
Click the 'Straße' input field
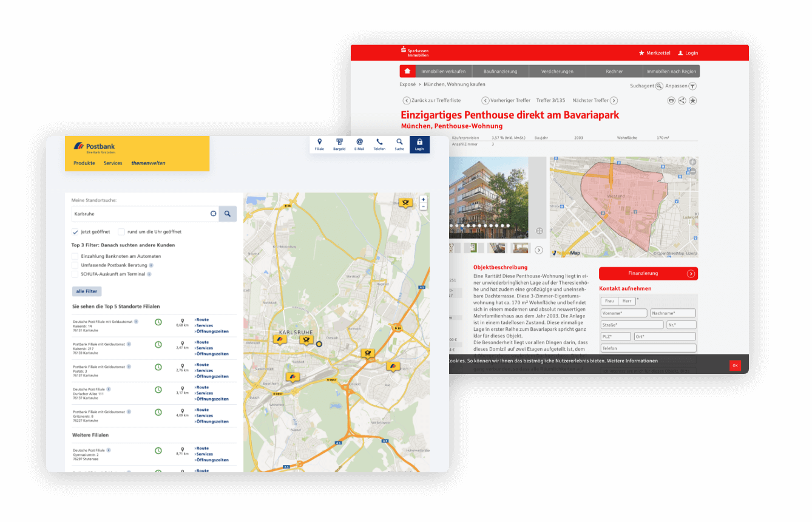pos(632,325)
